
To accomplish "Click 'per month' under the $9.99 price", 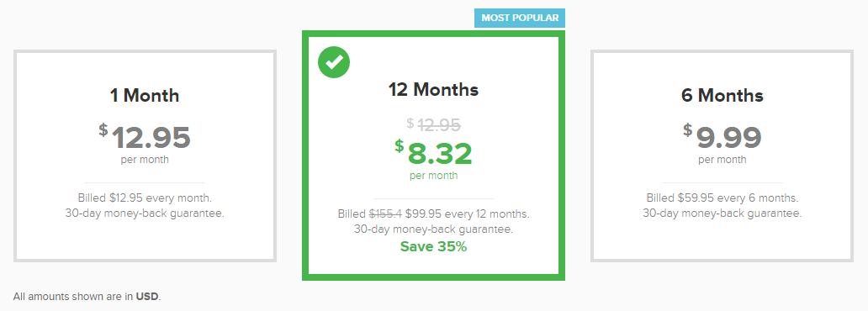I will (x=722, y=160).
